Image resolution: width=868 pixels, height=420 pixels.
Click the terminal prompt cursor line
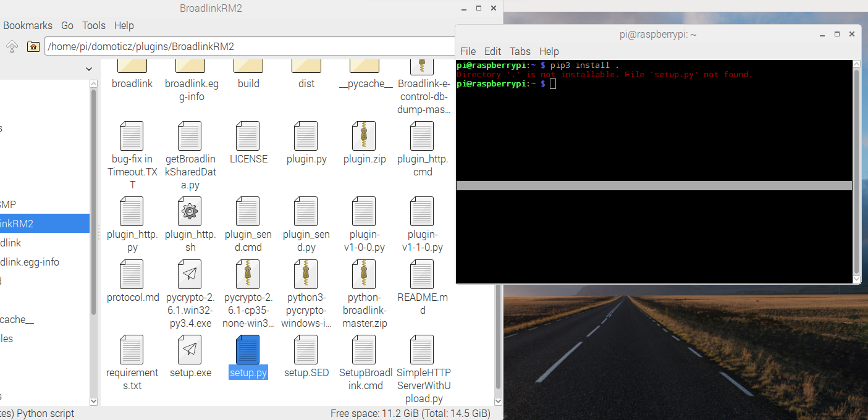point(507,83)
